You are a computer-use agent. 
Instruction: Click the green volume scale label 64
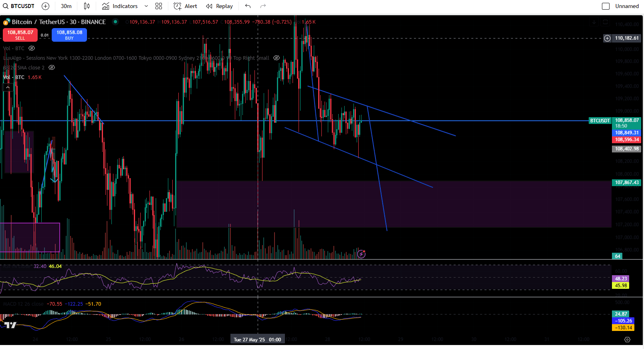coord(618,256)
